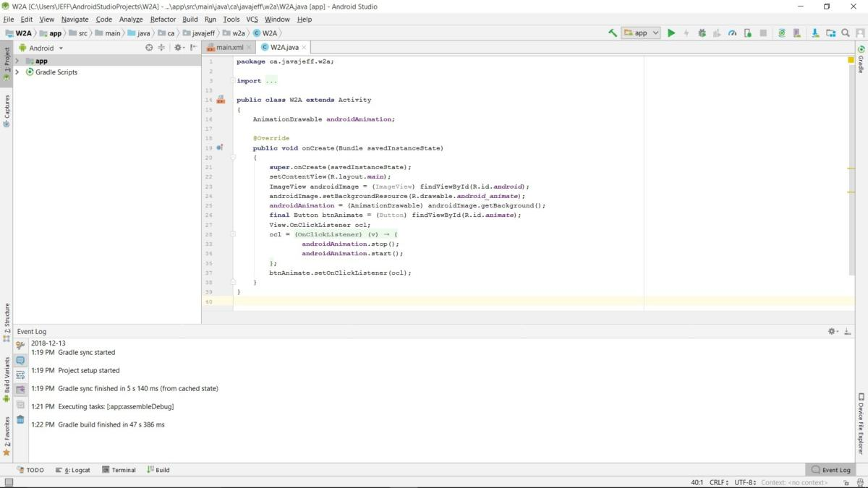The height and width of the screenshot is (488, 868).
Task: Hide the Project panel using hide icon
Action: [x=193, y=48]
